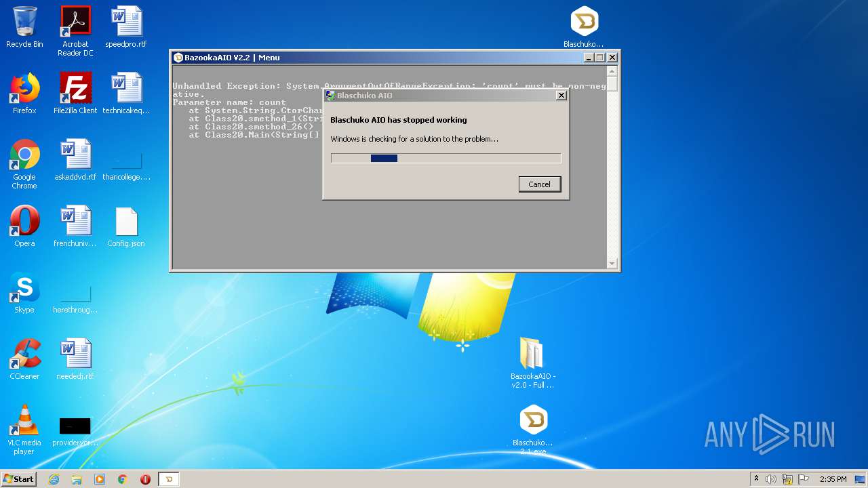The height and width of the screenshot is (488, 868).
Task: Open Skype desktop shortcut
Action: point(24,293)
